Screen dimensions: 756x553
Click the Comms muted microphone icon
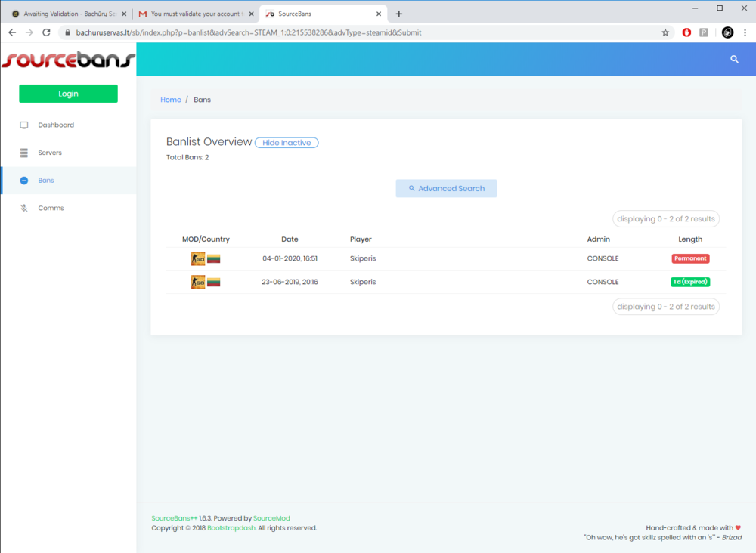point(24,208)
